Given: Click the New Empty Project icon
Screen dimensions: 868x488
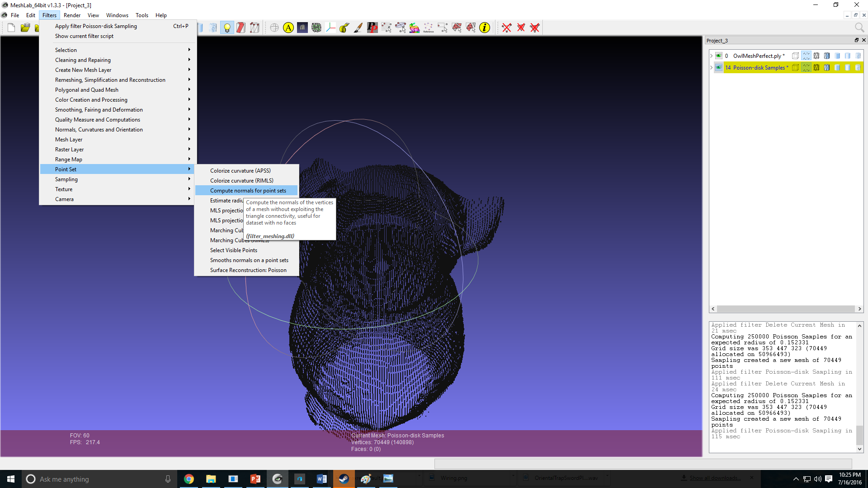Looking at the screenshot, I should (x=11, y=28).
